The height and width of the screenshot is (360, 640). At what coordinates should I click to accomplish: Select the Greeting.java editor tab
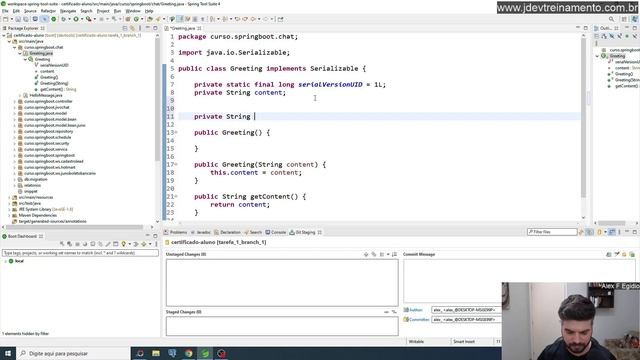click(182, 28)
